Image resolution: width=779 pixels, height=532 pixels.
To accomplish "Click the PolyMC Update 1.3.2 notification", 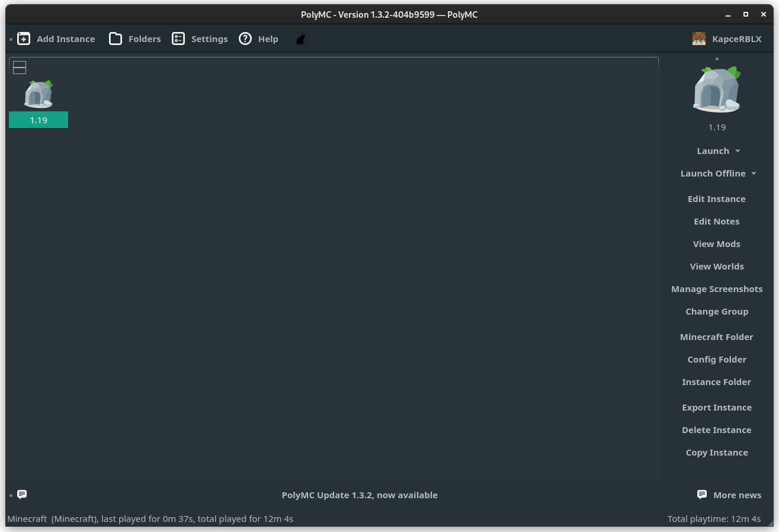I will pos(360,495).
